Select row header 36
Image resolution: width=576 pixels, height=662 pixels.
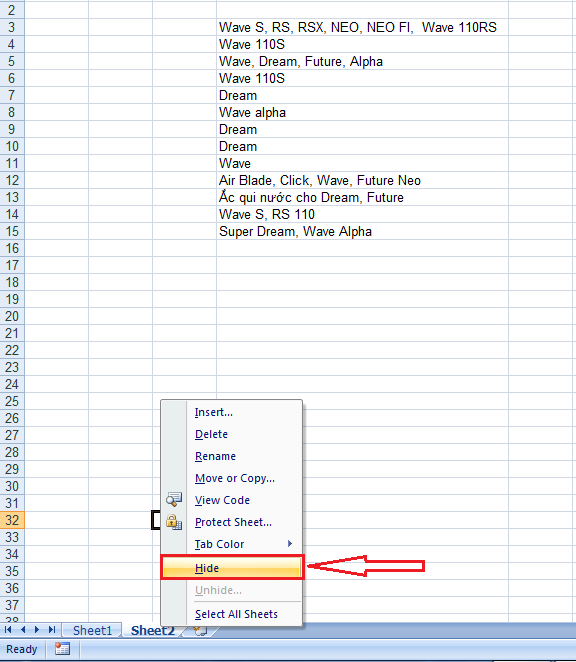point(12,588)
